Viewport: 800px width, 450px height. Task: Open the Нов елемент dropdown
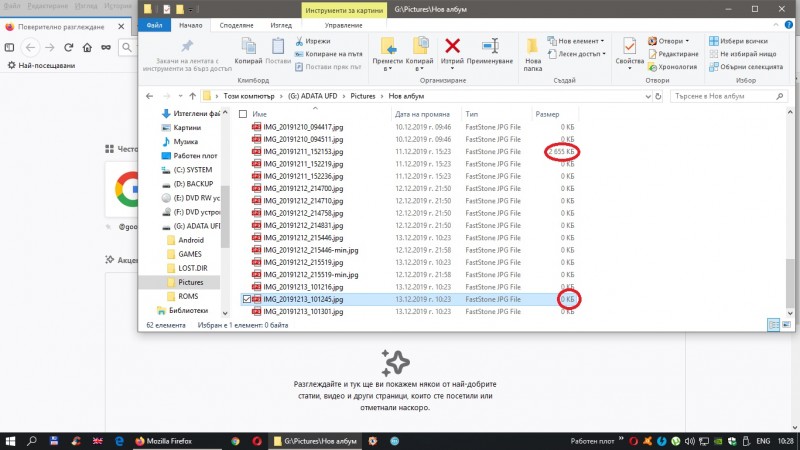(x=576, y=41)
